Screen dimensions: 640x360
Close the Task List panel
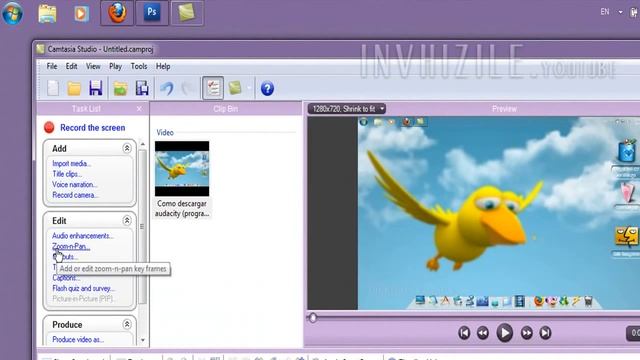[x=139, y=109]
